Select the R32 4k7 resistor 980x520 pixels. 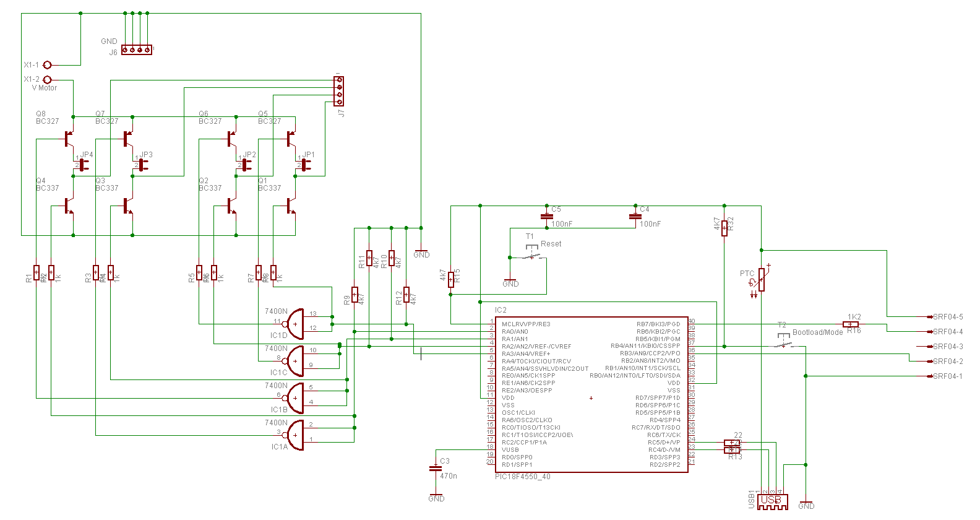(724, 227)
